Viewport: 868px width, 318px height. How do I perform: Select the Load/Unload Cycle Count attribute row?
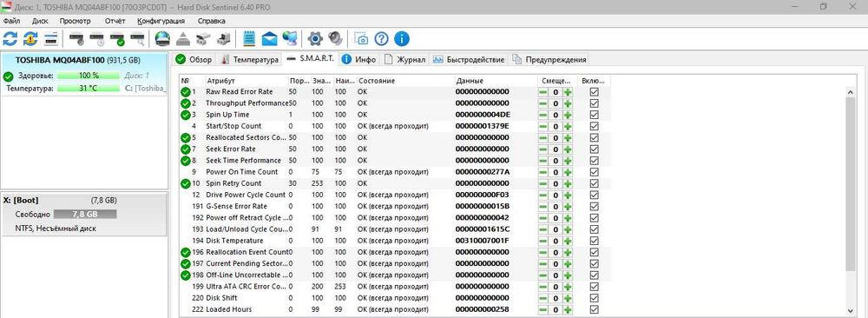[x=396, y=229]
